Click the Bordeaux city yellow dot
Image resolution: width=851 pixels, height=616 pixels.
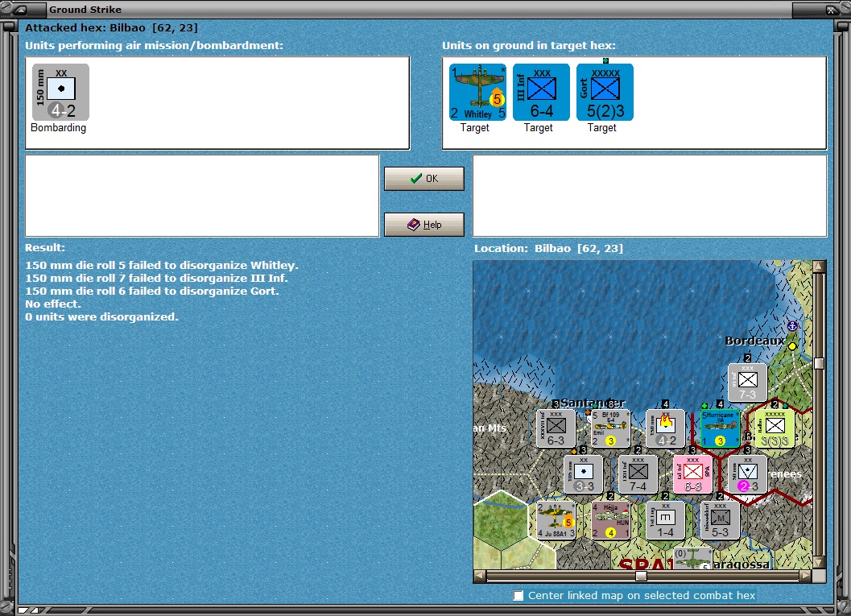tap(792, 346)
